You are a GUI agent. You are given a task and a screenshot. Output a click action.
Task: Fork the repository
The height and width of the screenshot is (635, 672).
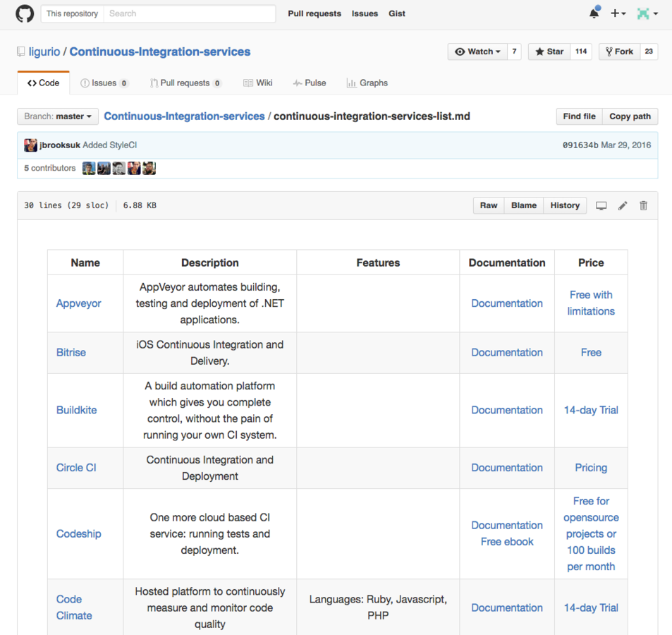tap(619, 52)
